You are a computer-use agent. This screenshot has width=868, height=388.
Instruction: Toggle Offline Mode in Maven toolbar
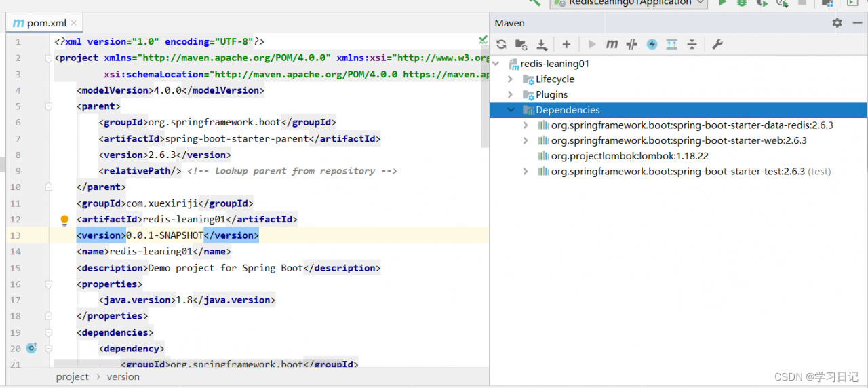tap(632, 44)
